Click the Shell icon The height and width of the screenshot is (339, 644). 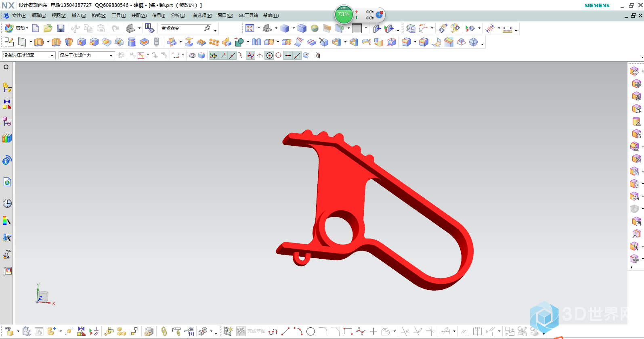click(x=336, y=42)
